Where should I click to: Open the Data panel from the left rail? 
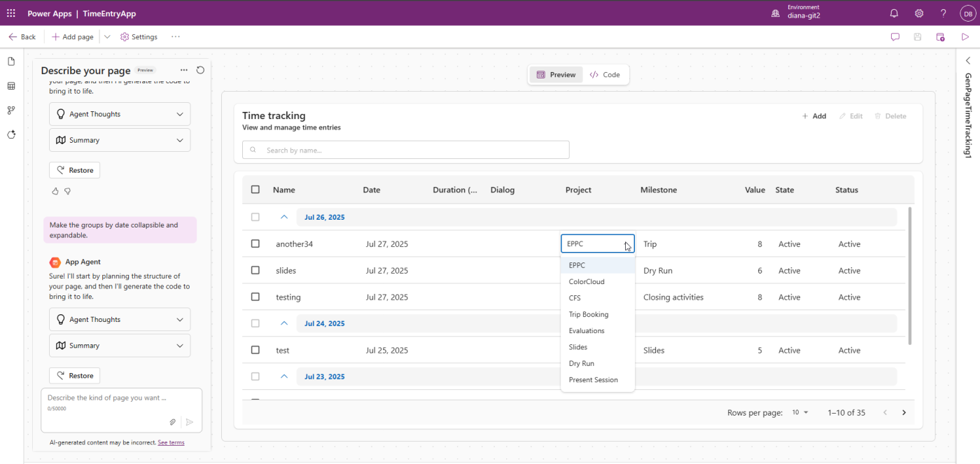tap(10, 85)
